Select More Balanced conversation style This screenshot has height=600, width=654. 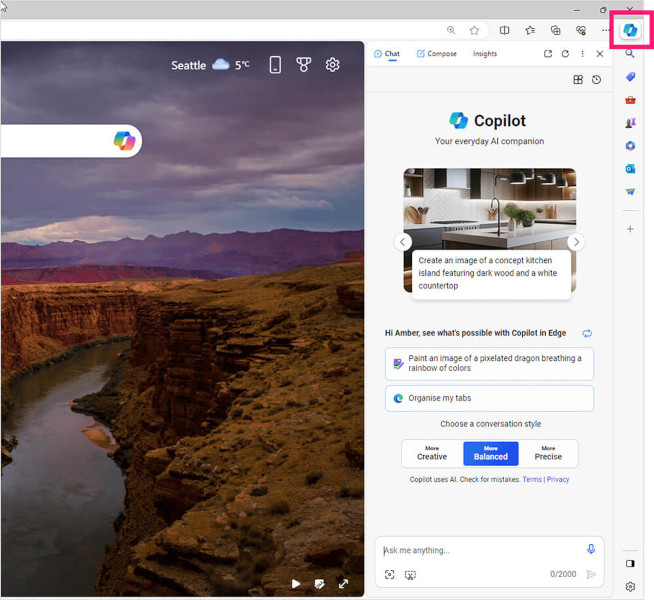click(491, 453)
